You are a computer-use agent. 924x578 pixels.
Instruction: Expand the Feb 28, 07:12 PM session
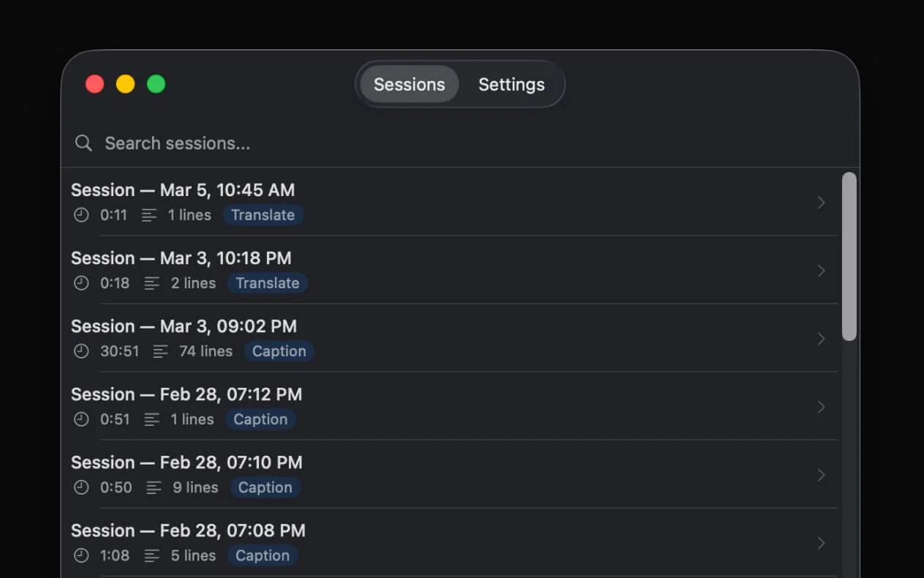coord(821,407)
